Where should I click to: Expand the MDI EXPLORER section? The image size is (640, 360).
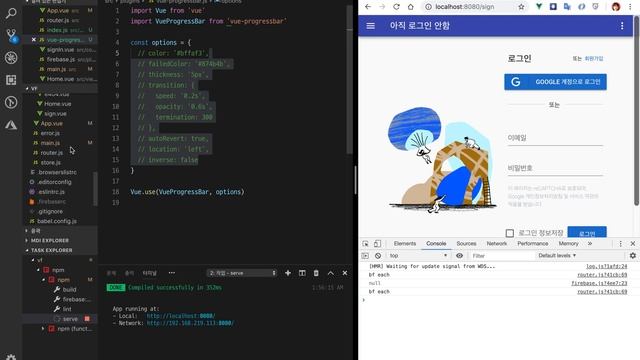tap(50, 240)
